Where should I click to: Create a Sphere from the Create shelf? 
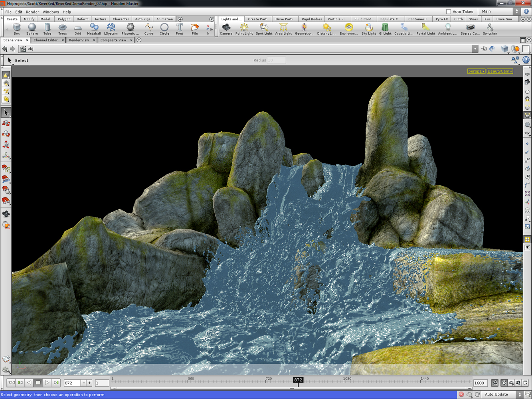[32, 28]
